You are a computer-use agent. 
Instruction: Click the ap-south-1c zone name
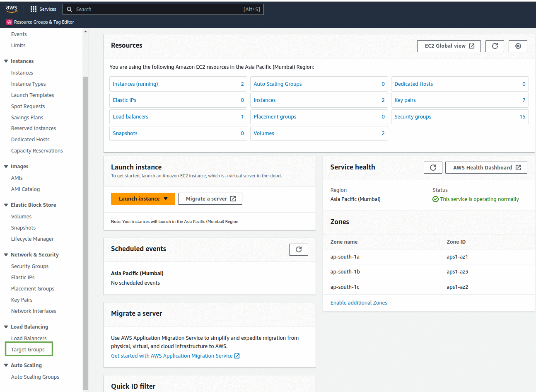[x=345, y=287]
